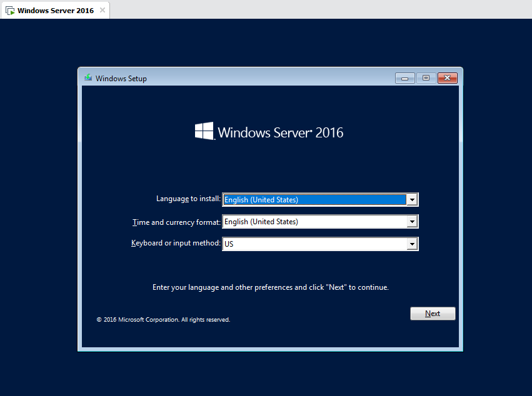Click the US keyboard method field
The height and width of the screenshot is (396, 532).
[320, 244]
